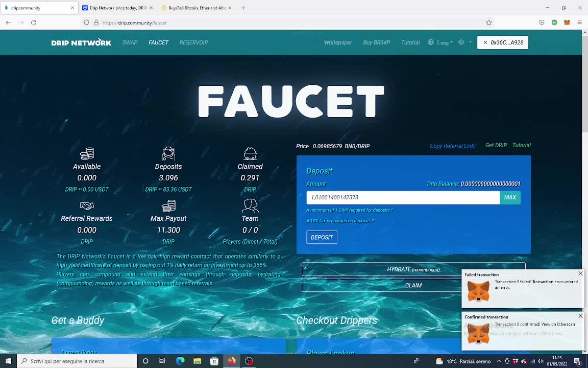This screenshot has height=368, width=588.
Task: Click HYDRATE (recompound) button
Action: (413, 269)
